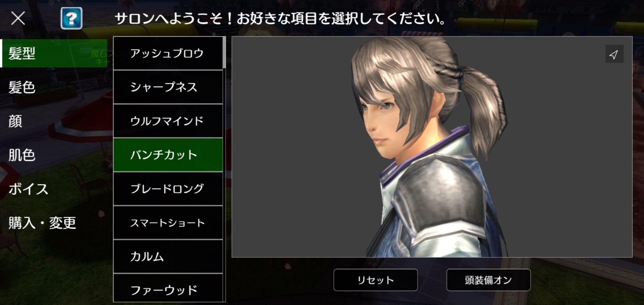Click the リセット reset button
The height and width of the screenshot is (305, 644).
[x=376, y=280]
